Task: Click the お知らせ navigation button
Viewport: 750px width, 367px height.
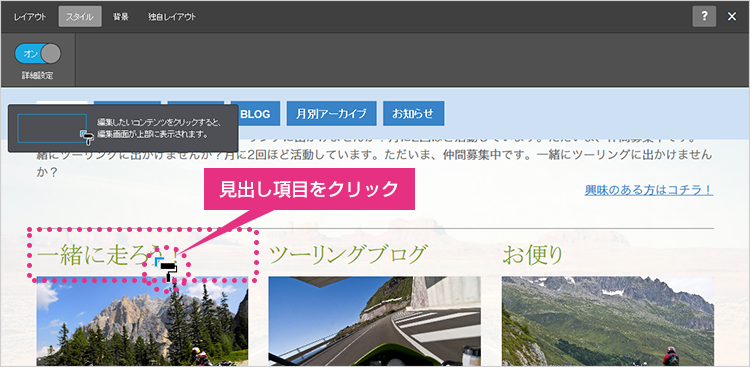Action: point(413,114)
